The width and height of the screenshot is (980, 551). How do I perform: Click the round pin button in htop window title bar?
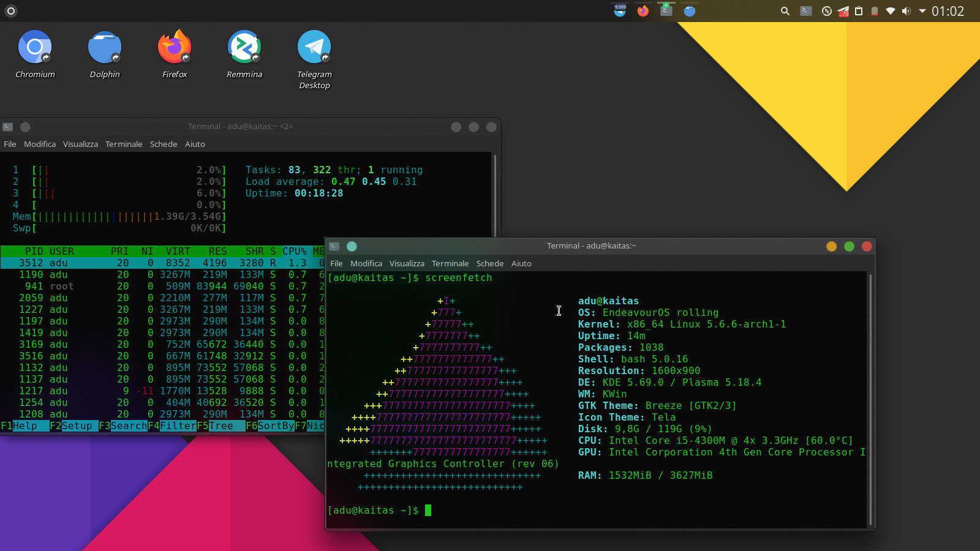click(25, 127)
